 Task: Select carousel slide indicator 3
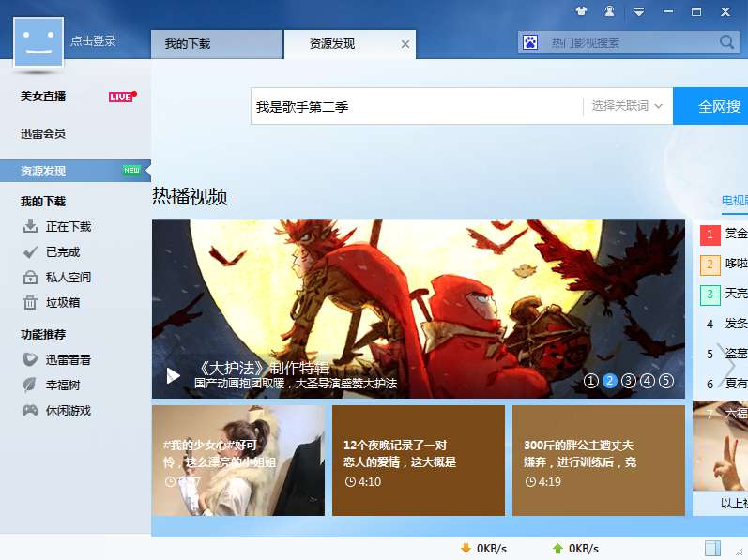click(628, 381)
